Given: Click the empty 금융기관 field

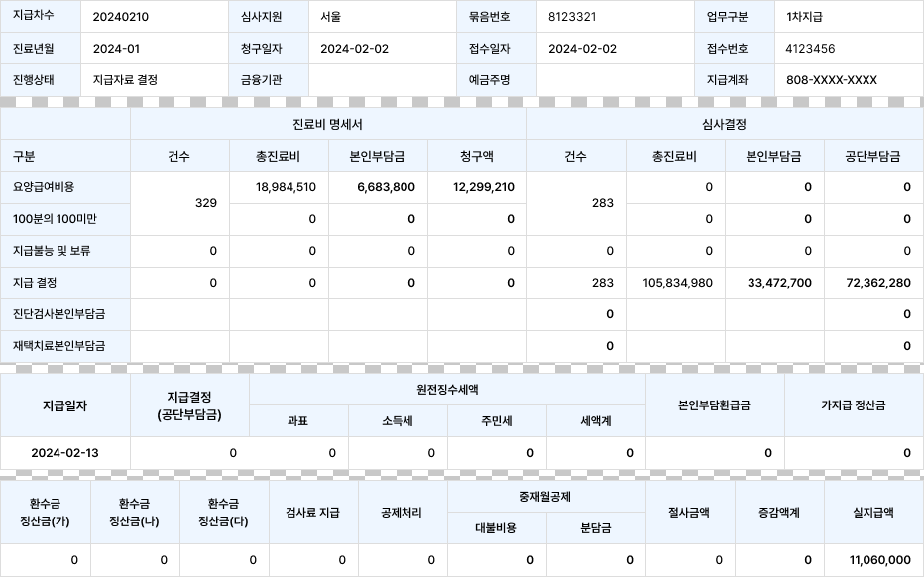Looking at the screenshot, I should click(382, 80).
